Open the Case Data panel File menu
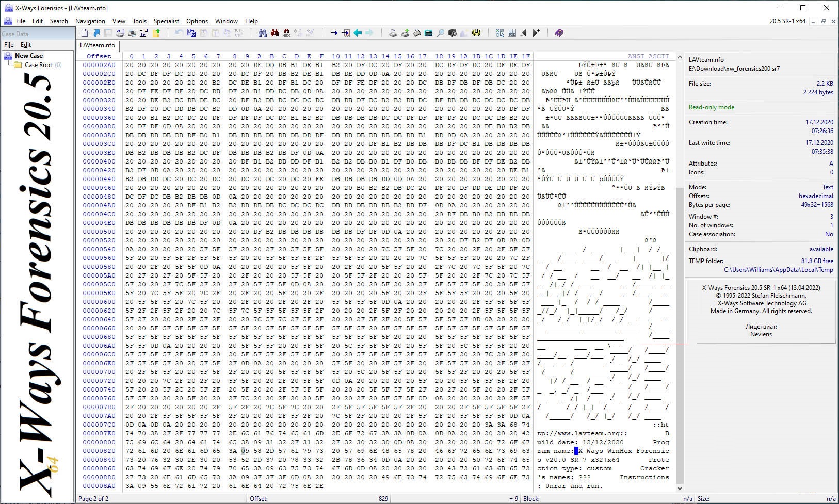 9,45
